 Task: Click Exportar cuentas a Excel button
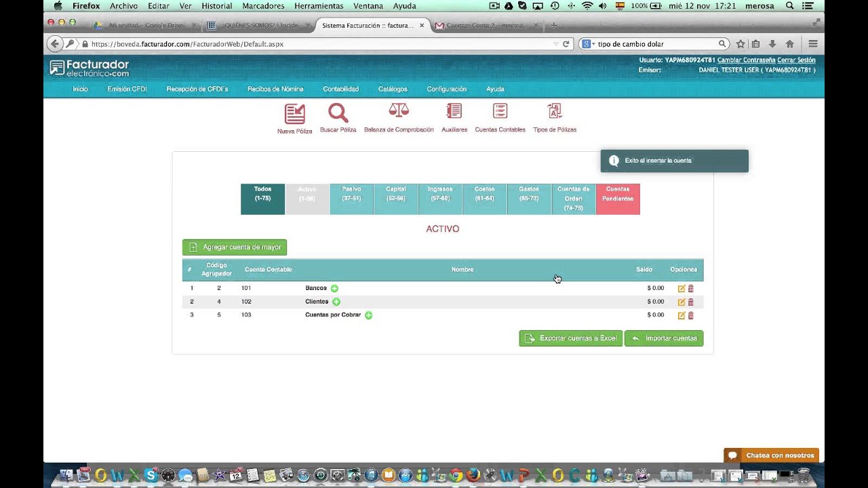(x=570, y=338)
